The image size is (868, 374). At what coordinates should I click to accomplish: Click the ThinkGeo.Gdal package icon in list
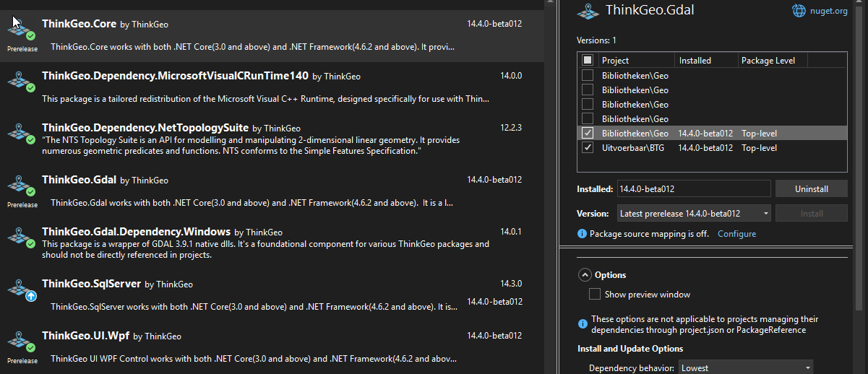click(x=22, y=185)
